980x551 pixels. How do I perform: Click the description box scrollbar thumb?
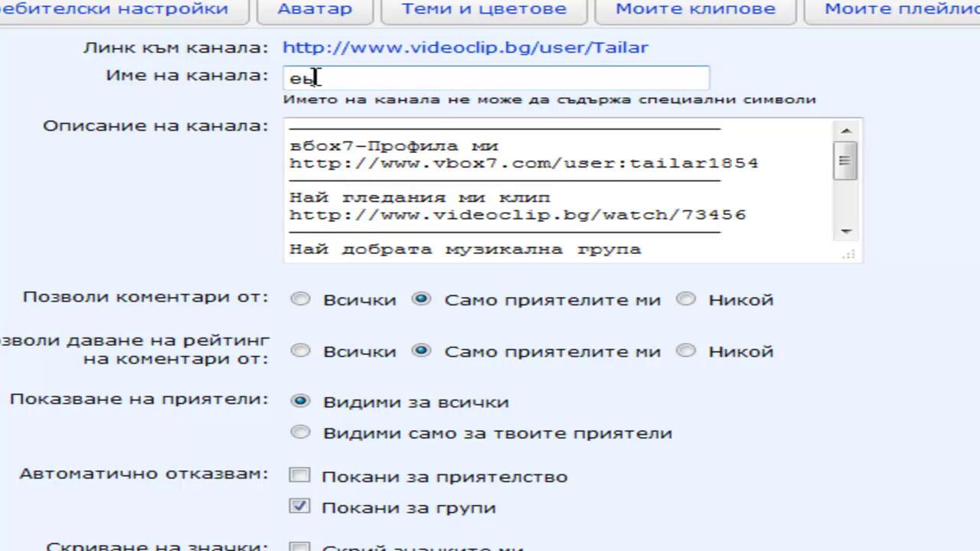[x=845, y=161]
